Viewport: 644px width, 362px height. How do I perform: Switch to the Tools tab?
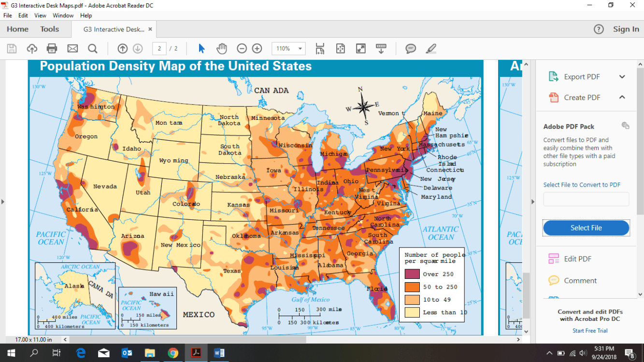click(x=49, y=29)
